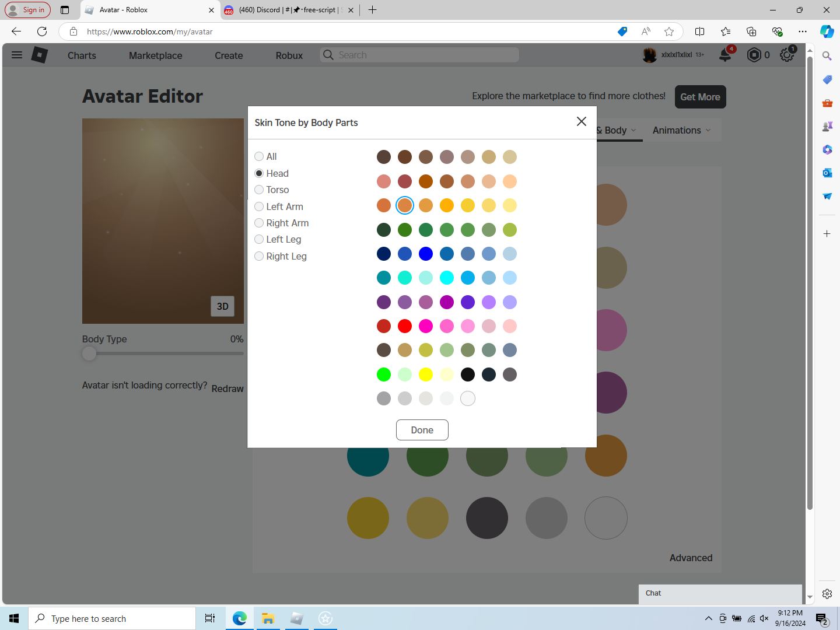Open Robux page from navbar
This screenshot has width=840, height=630.
point(289,55)
